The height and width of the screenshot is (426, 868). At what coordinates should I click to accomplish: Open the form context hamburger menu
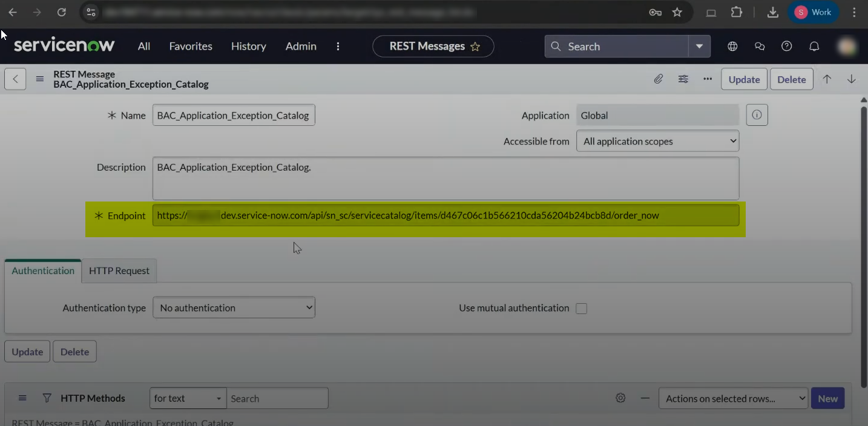[39, 79]
